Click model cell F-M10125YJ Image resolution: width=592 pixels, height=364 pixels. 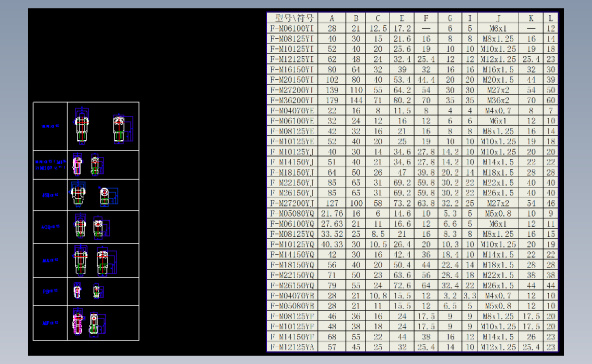293,152
